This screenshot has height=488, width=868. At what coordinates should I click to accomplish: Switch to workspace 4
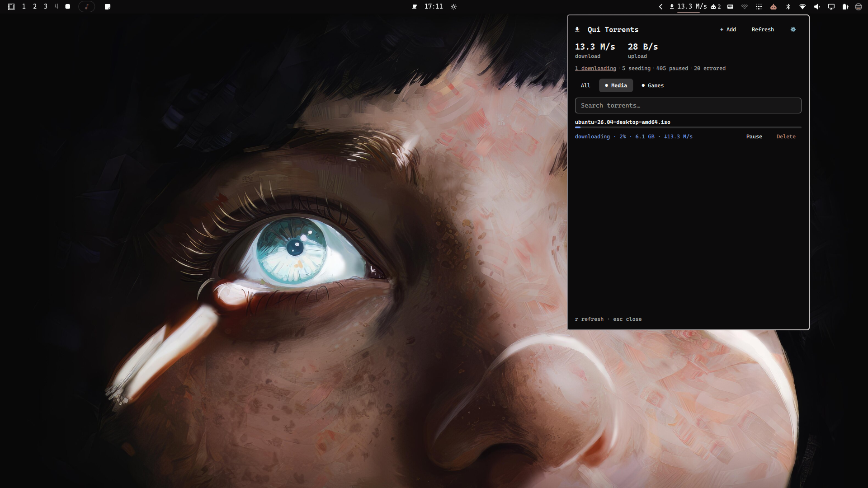point(57,6)
